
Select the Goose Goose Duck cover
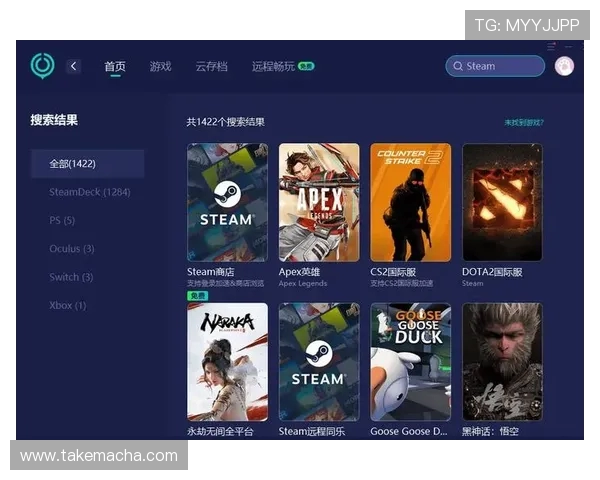click(410, 361)
